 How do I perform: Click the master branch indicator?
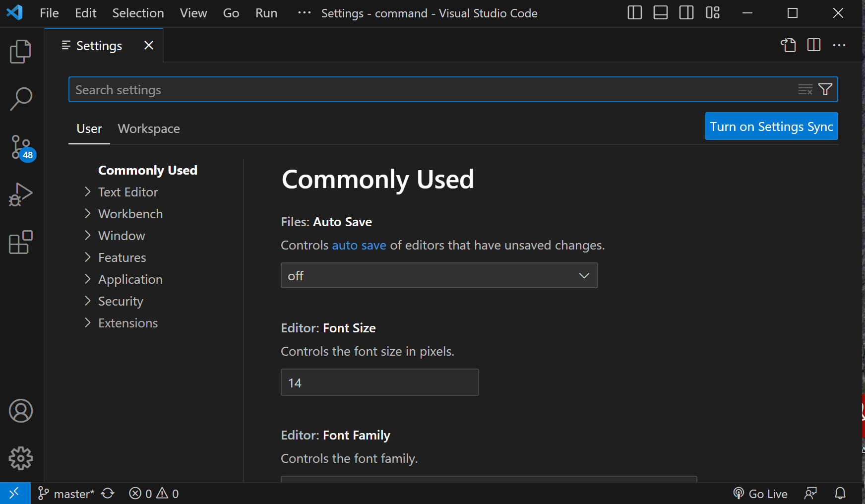[66, 494]
